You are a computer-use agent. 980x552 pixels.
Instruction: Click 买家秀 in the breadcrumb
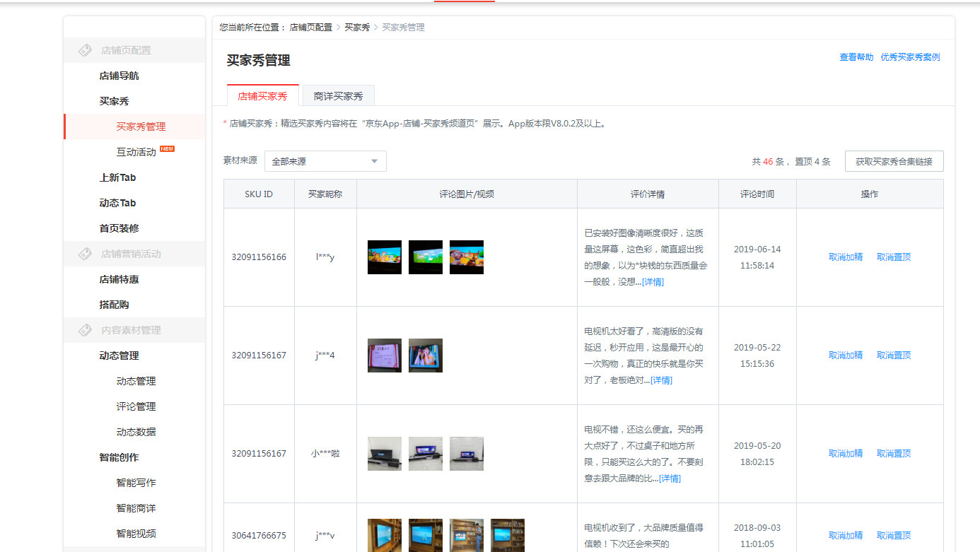(357, 28)
